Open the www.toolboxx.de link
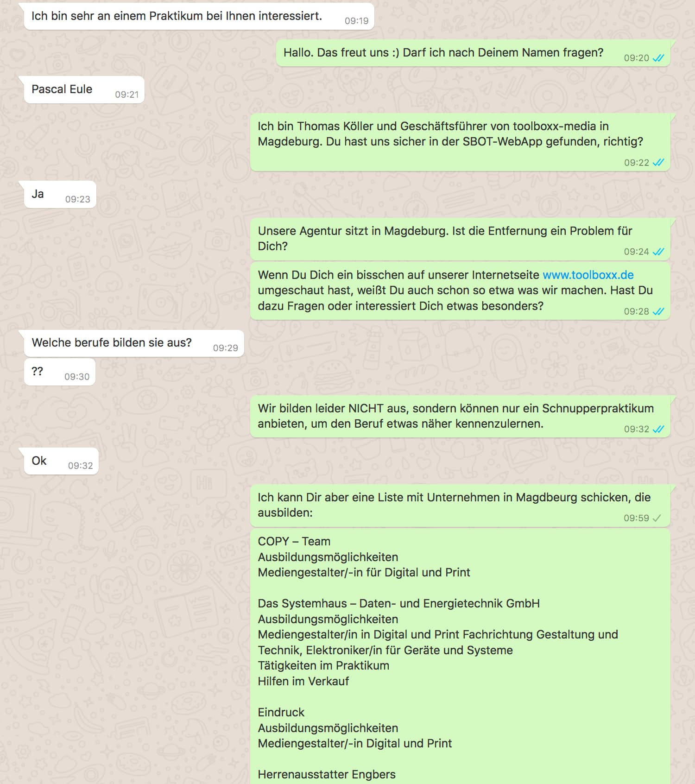This screenshot has width=695, height=784. (588, 275)
